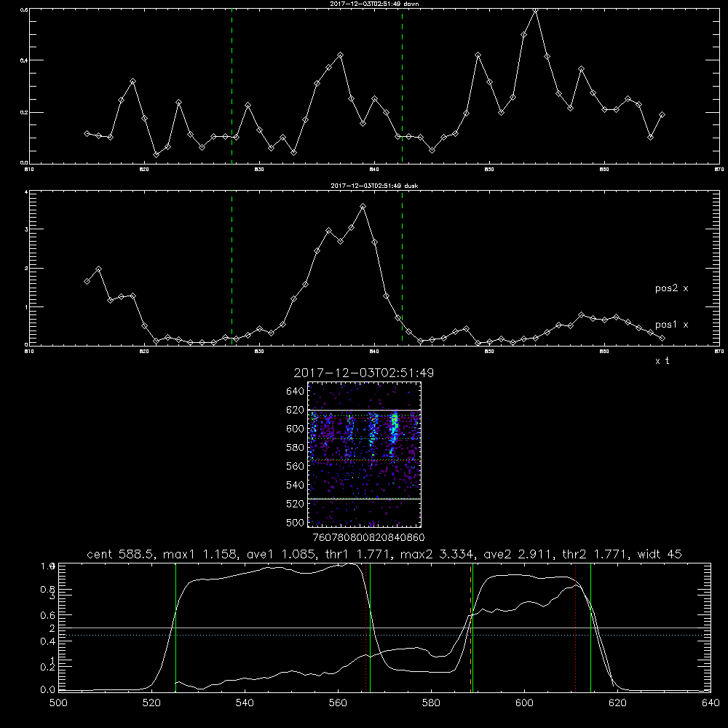Click the timestamp title above the heatmap
This screenshot has height=728, width=728.
[364, 373]
